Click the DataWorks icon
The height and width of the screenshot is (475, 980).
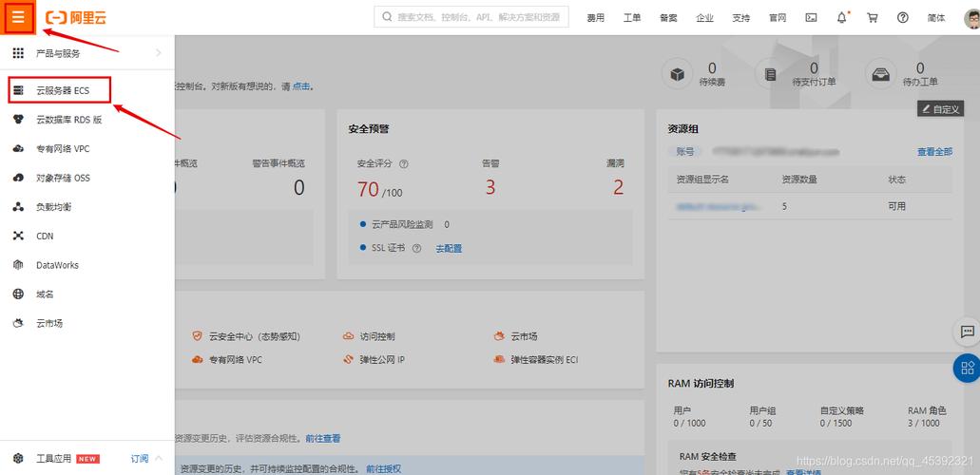(18, 265)
